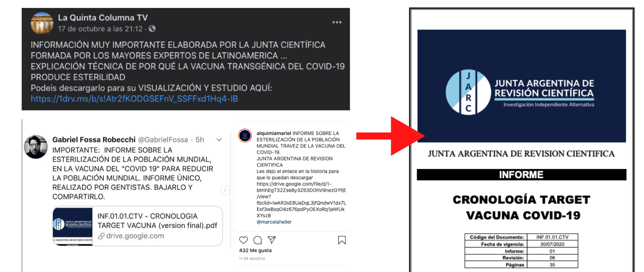The image size is (644, 272).
Task: Share Instagram post via paper plane icon
Action: [x=272, y=240]
